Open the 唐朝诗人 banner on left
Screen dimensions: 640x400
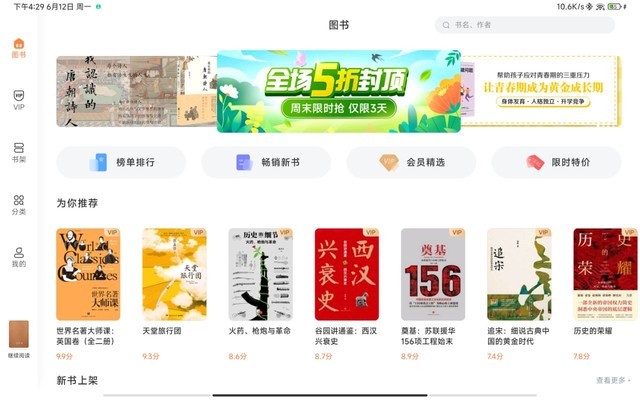click(x=137, y=91)
